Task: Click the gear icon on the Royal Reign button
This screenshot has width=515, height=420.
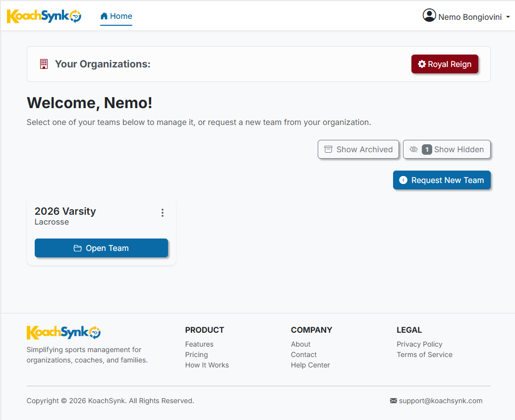Action: point(422,64)
